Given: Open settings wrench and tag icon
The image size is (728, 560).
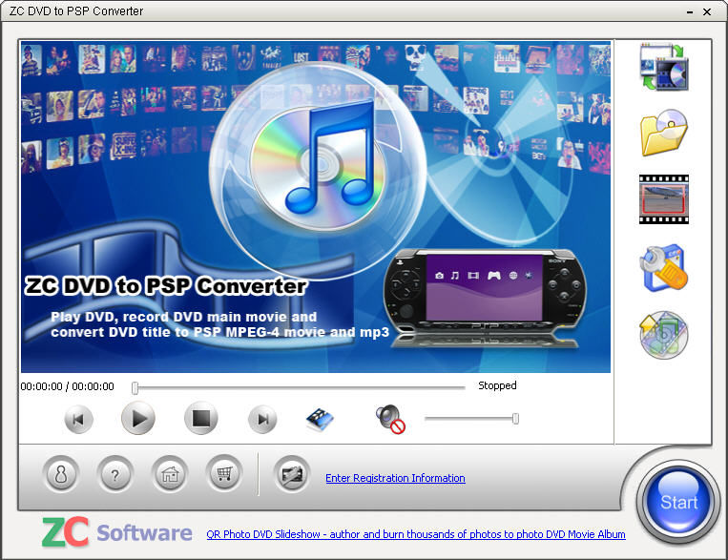Looking at the screenshot, I should tap(664, 268).
